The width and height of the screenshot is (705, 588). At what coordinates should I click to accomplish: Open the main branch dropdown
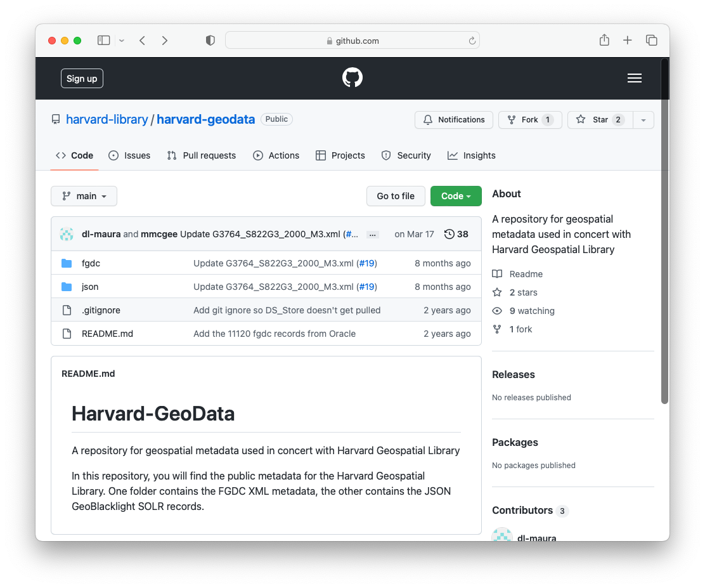pos(84,196)
